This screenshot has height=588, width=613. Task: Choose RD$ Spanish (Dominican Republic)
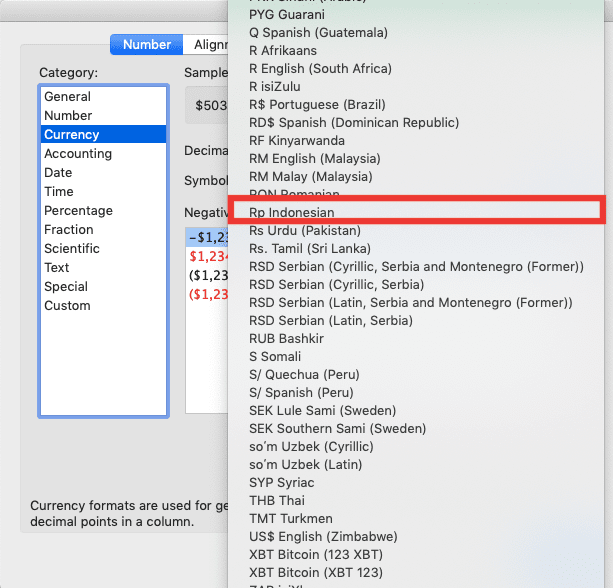click(x=416, y=122)
